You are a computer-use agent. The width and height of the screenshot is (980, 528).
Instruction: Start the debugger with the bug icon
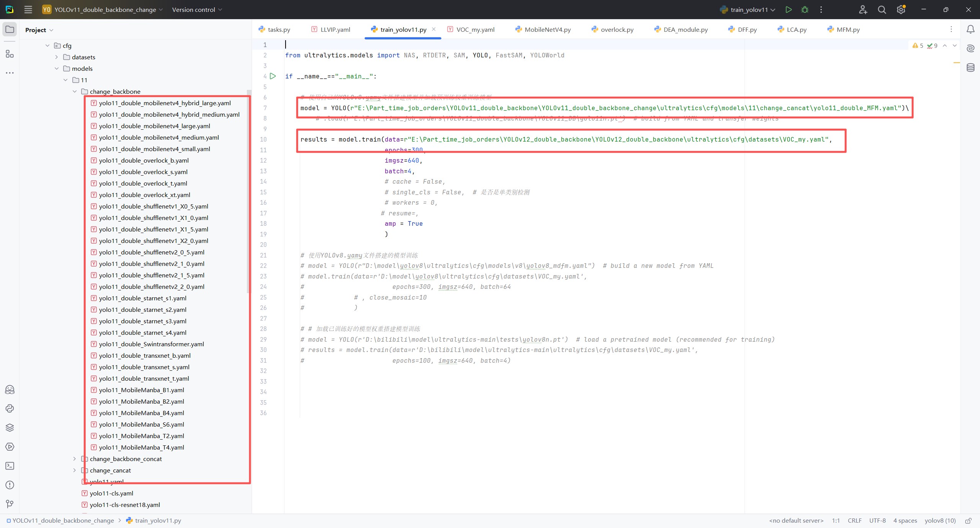805,10
